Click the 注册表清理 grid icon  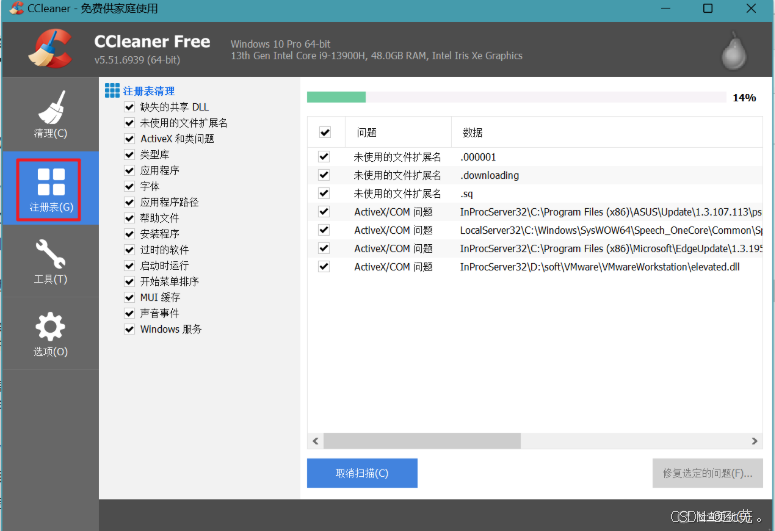pyautogui.click(x=112, y=90)
